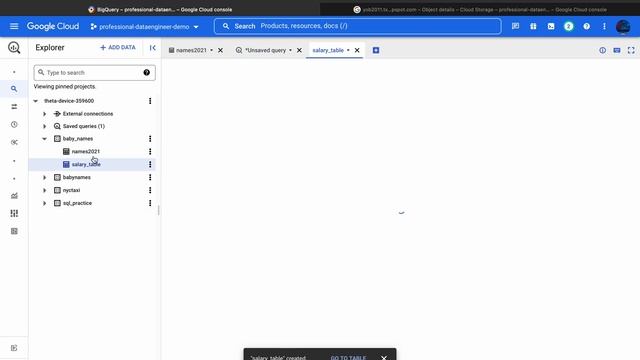640x360 pixels.
Task: Open the user account avatar
Action: pyautogui.click(x=623, y=27)
